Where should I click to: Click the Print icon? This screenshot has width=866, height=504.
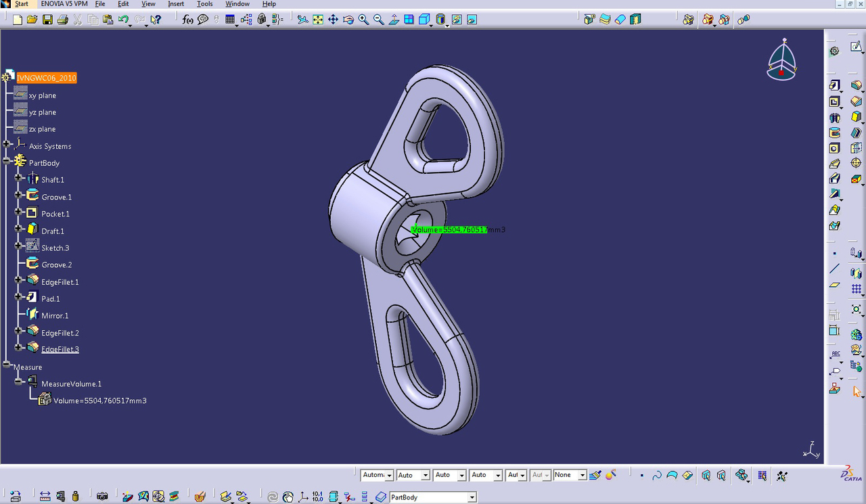[62, 20]
